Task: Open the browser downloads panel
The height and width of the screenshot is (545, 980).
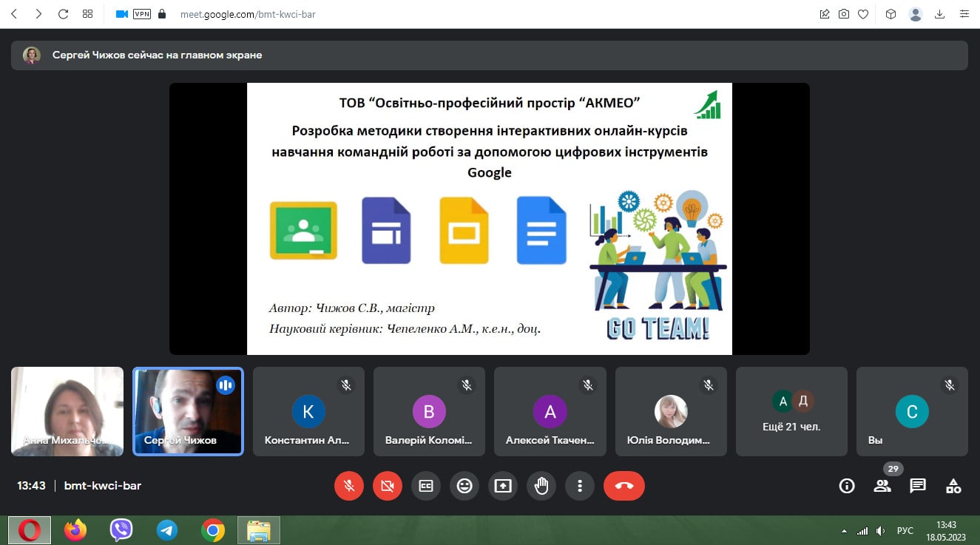Action: coord(940,14)
